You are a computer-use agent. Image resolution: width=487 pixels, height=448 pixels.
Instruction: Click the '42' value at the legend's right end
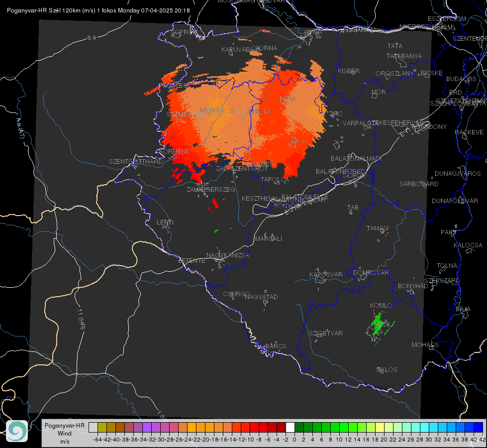click(x=482, y=440)
